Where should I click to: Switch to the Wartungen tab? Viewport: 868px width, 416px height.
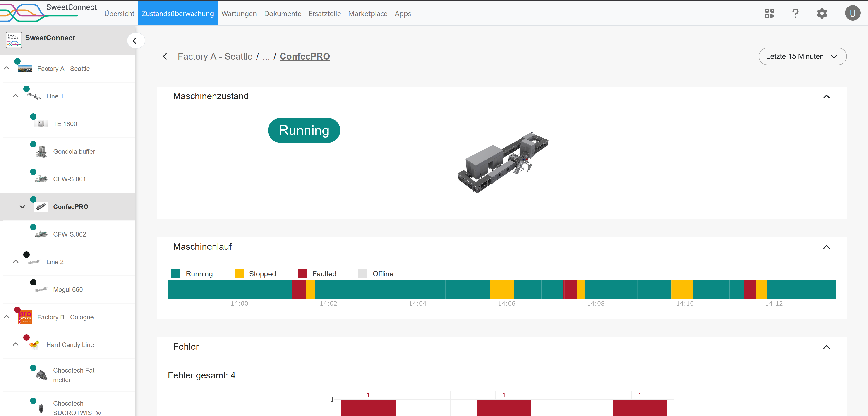point(239,14)
